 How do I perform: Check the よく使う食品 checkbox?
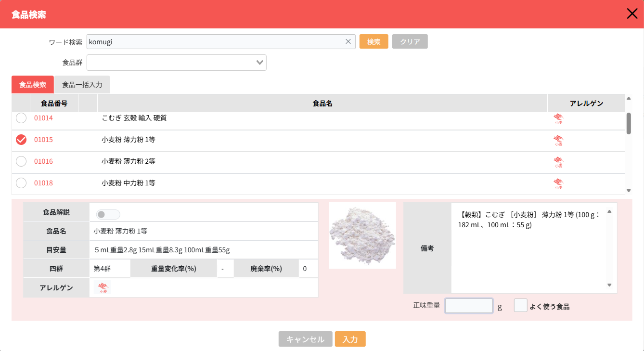point(520,306)
